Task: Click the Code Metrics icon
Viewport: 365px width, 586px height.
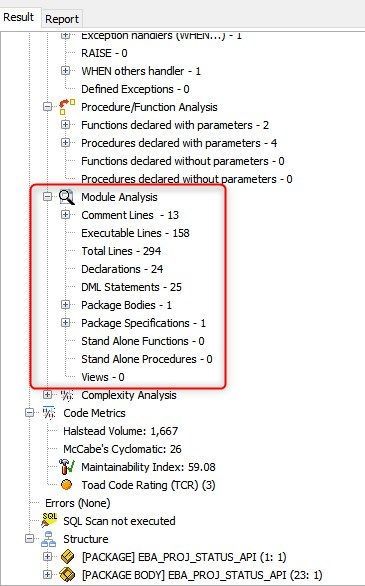Action: coord(49,413)
